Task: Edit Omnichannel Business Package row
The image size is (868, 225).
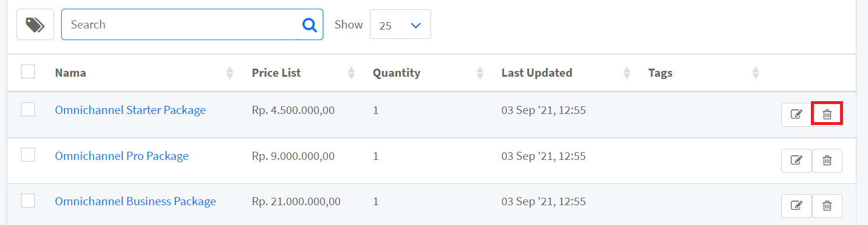Action: point(796,206)
